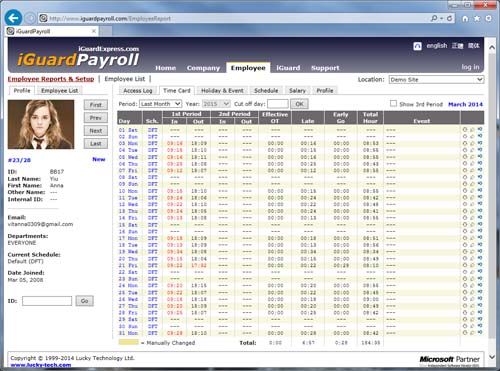Click the blue arrow icon in row 14 Fri
Screen dimensions: 500x371
(480, 218)
